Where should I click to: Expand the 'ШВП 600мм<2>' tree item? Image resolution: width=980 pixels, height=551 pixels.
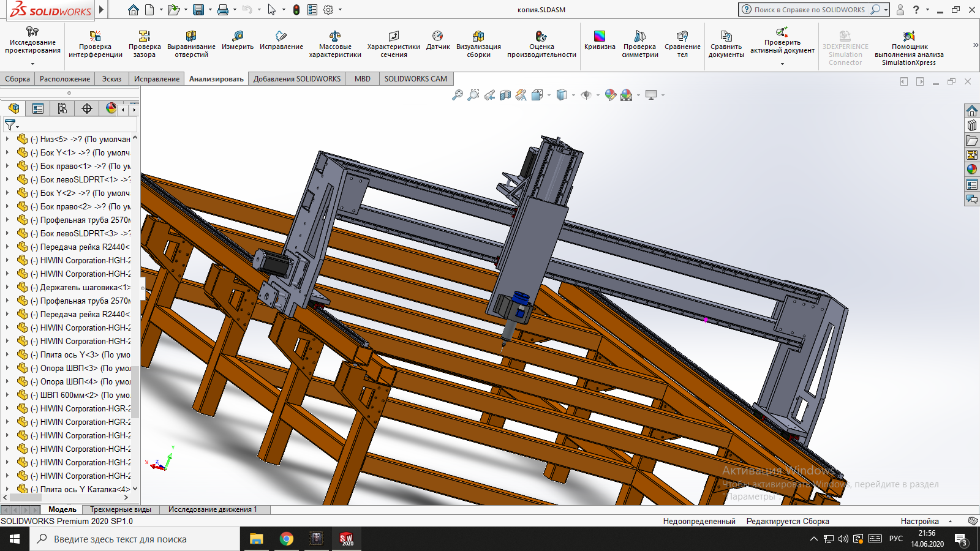[x=7, y=395]
